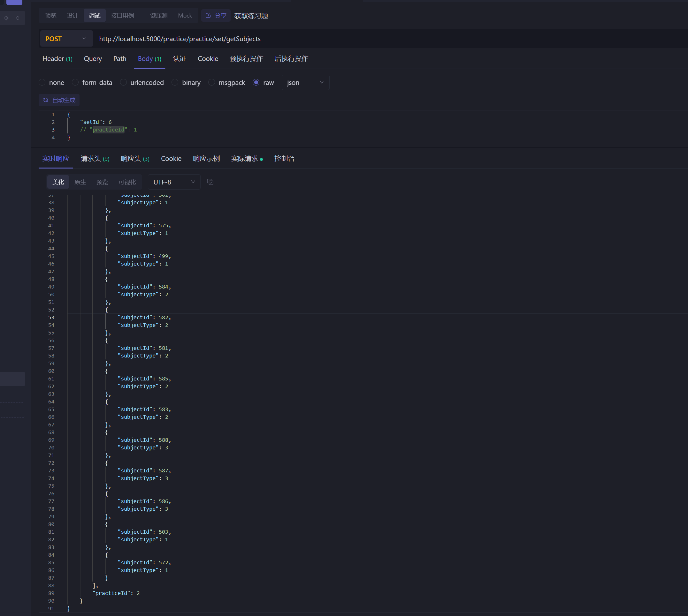Click the 分享 button
688x616 pixels.
[x=216, y=16]
